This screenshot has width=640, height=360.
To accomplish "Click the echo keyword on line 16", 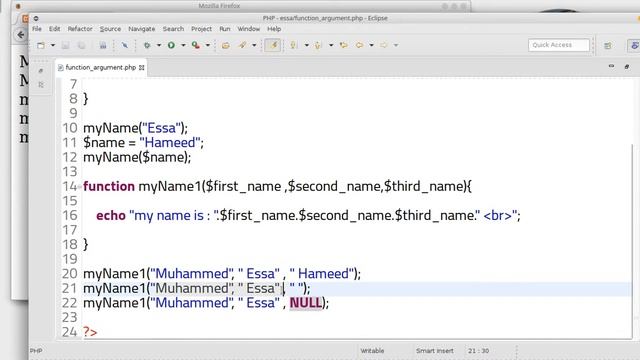I will [x=111, y=216].
